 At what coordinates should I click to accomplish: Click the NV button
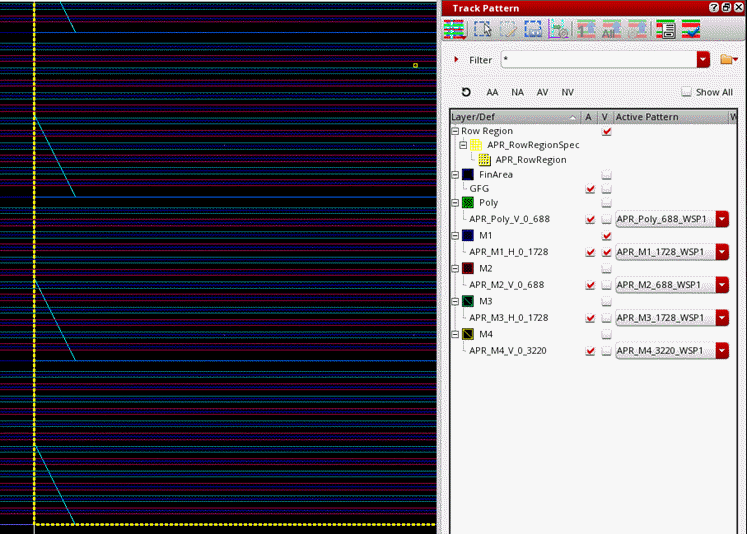(568, 92)
